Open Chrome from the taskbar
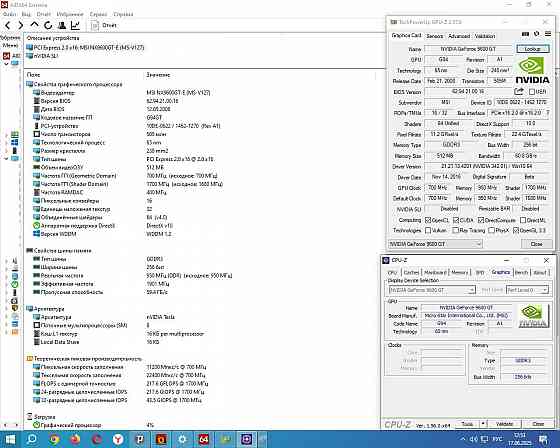 pos(54,439)
